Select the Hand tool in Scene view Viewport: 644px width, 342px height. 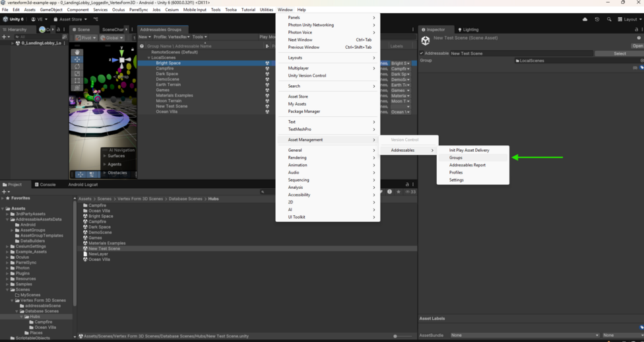click(x=77, y=51)
